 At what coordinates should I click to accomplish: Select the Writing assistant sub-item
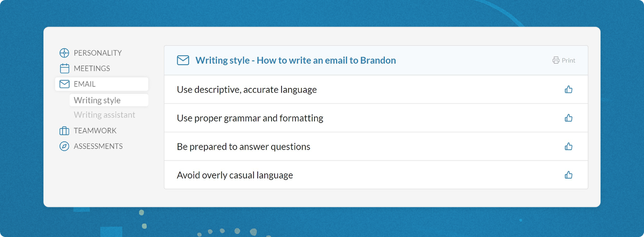[105, 115]
